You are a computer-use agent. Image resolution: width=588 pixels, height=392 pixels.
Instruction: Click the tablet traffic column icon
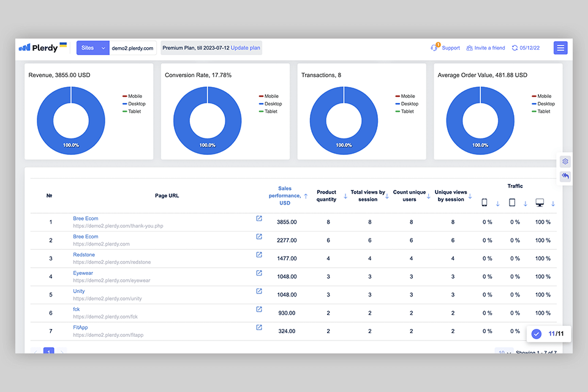(x=512, y=203)
